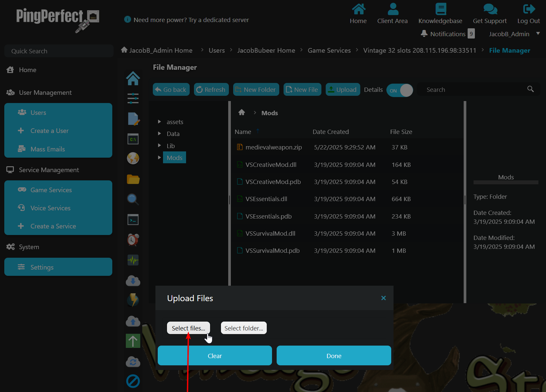Open the file edit pencil icon

coord(133,119)
